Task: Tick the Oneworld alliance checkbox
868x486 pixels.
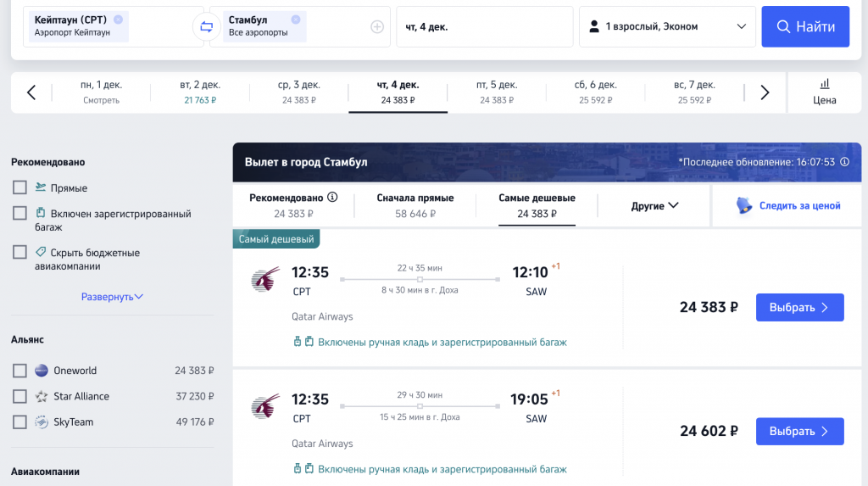Action: tap(20, 371)
